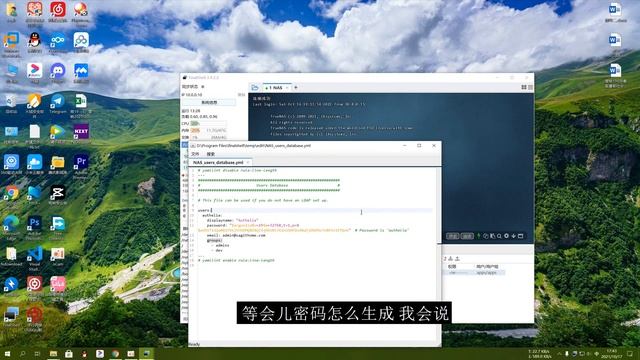Open Adobe Premiere Pro desktop shortcut

click(x=81, y=164)
